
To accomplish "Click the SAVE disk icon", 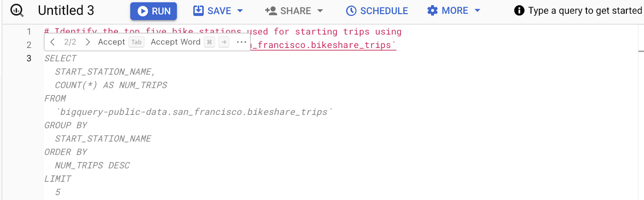I will tap(198, 10).
